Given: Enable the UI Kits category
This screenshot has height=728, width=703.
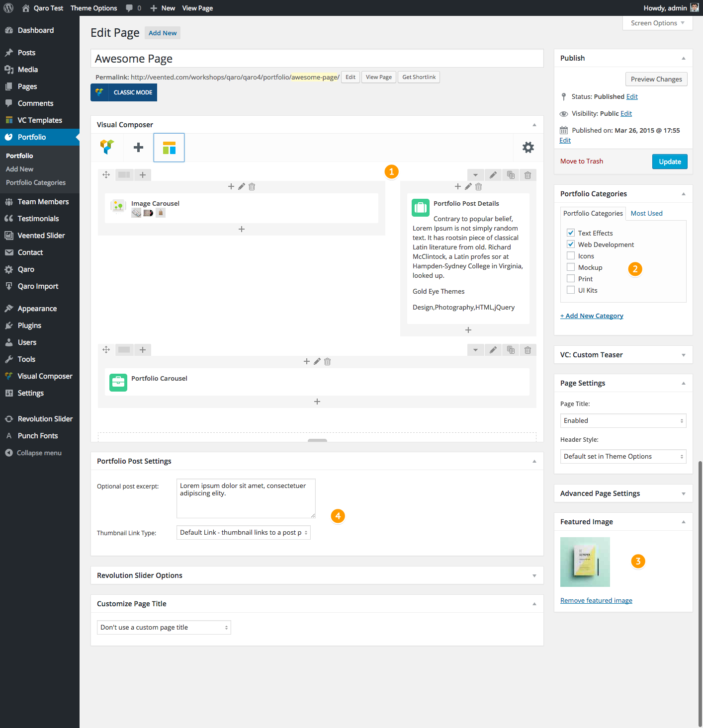Looking at the screenshot, I should tap(571, 290).
